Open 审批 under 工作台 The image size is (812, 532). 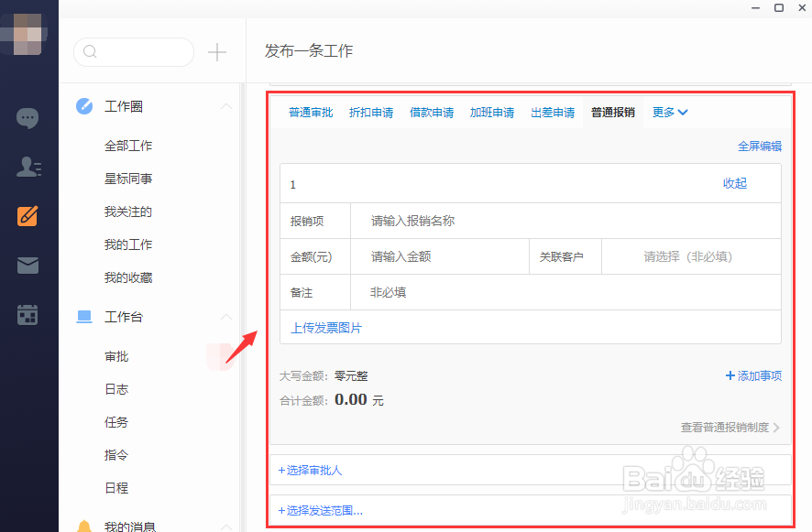[116, 356]
